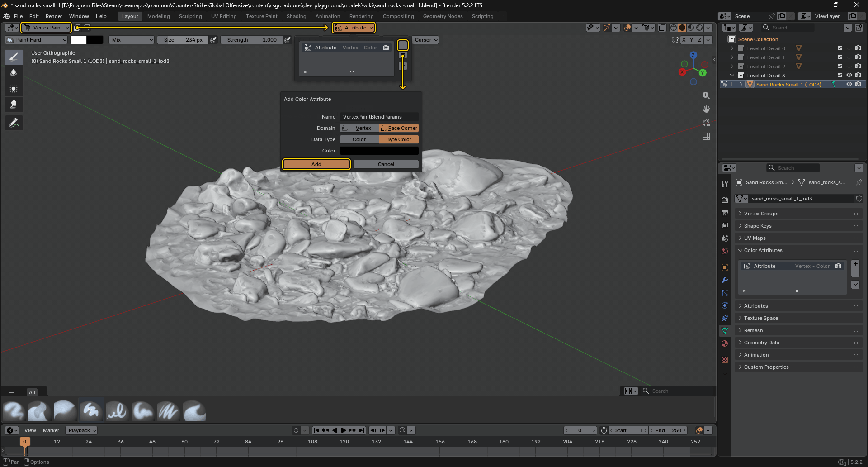Viewport: 868px width, 467px height.
Task: Choose the Vertex domain option
Action: 359,128
